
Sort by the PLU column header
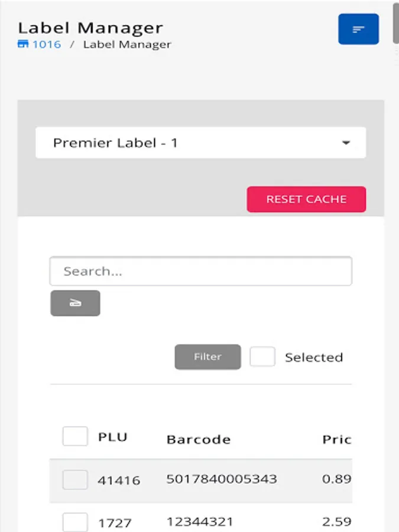click(112, 437)
